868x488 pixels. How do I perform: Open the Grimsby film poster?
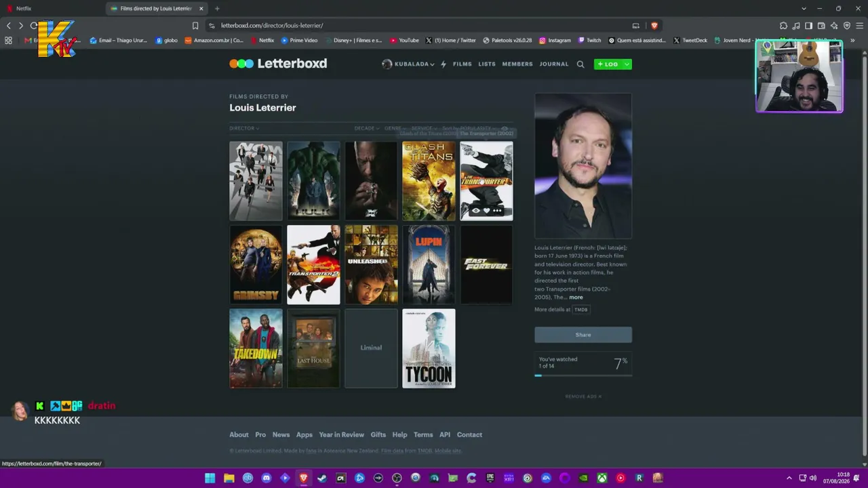point(256,264)
